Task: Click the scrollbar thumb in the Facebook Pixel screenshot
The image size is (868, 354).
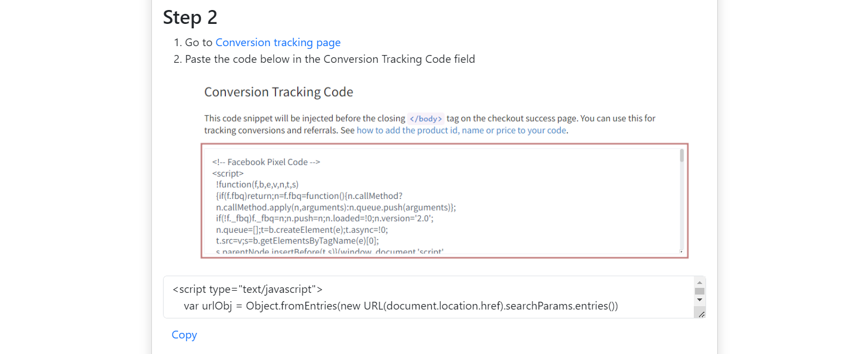Action: 682,156
